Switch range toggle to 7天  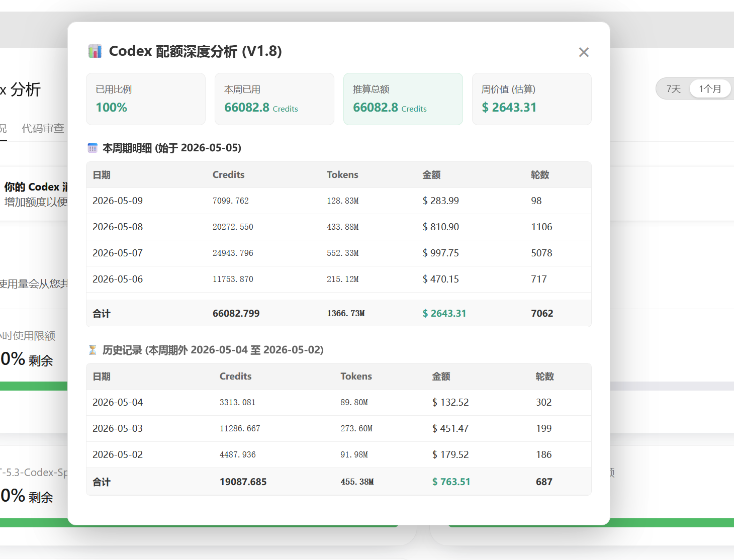pyautogui.click(x=673, y=89)
